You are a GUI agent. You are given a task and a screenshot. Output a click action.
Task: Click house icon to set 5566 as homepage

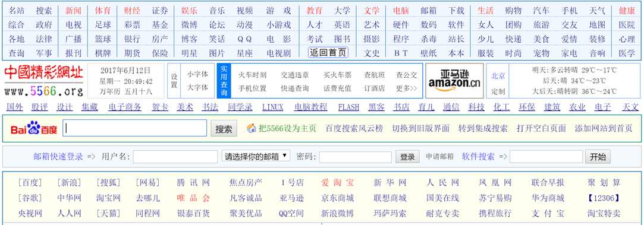click(x=252, y=128)
